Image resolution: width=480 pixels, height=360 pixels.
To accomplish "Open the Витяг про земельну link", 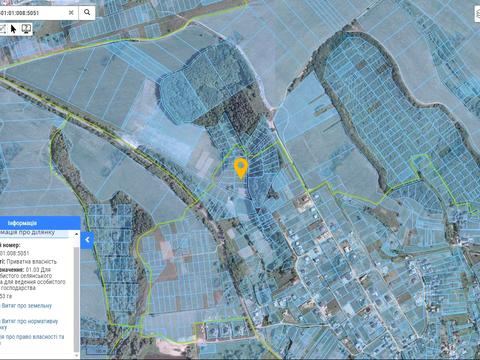I will pyautogui.click(x=27, y=306).
